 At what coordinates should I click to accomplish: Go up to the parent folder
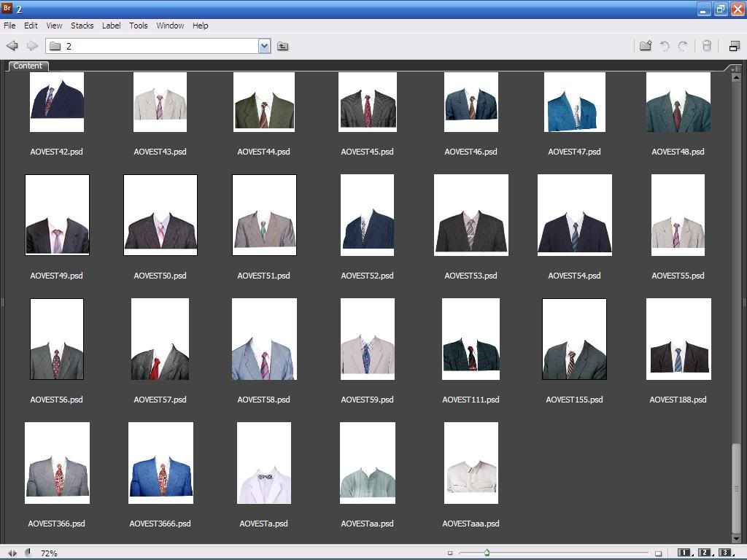(x=282, y=46)
